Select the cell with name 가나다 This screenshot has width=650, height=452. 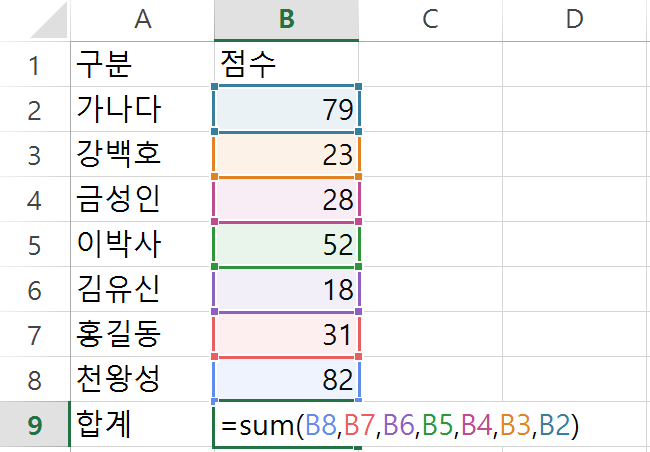[x=142, y=109]
